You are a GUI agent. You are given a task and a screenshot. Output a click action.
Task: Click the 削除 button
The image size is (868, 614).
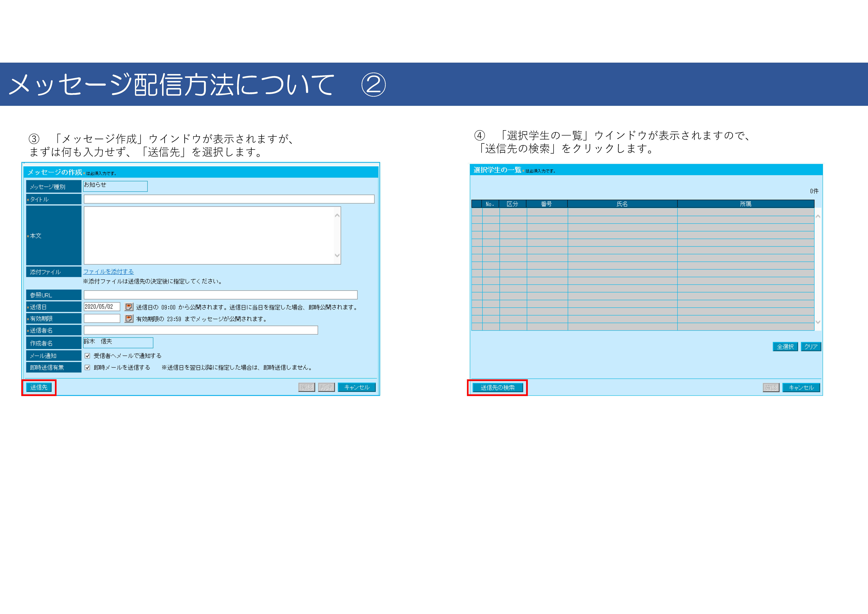[x=326, y=387]
